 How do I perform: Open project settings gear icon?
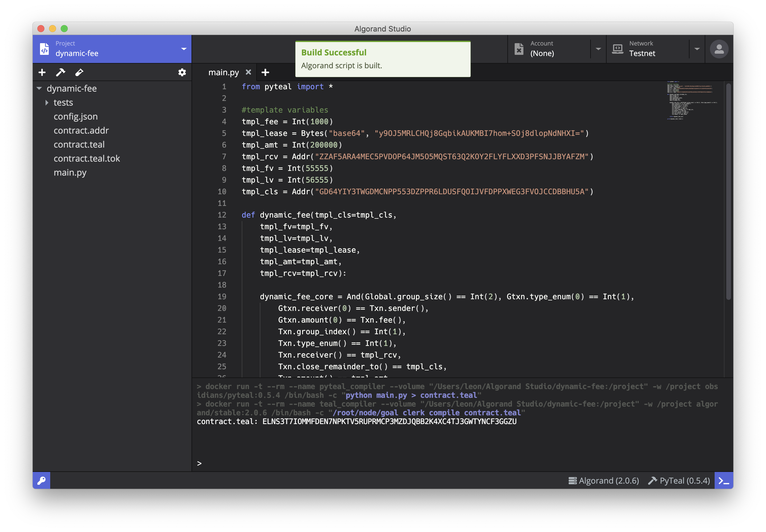click(x=182, y=72)
